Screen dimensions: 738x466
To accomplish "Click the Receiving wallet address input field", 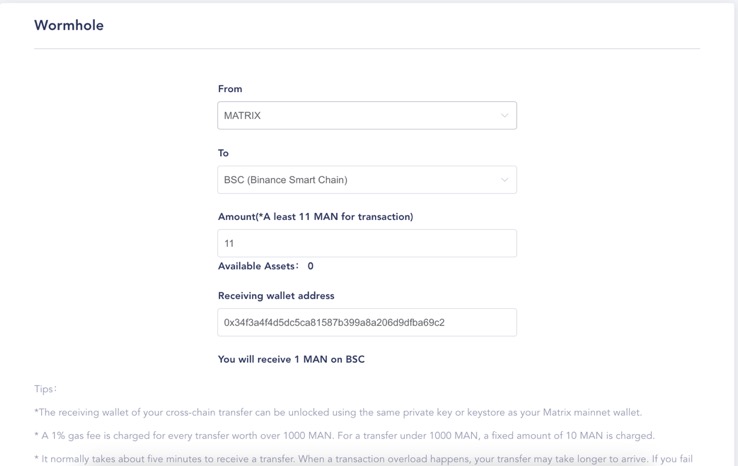I will pyautogui.click(x=367, y=322).
